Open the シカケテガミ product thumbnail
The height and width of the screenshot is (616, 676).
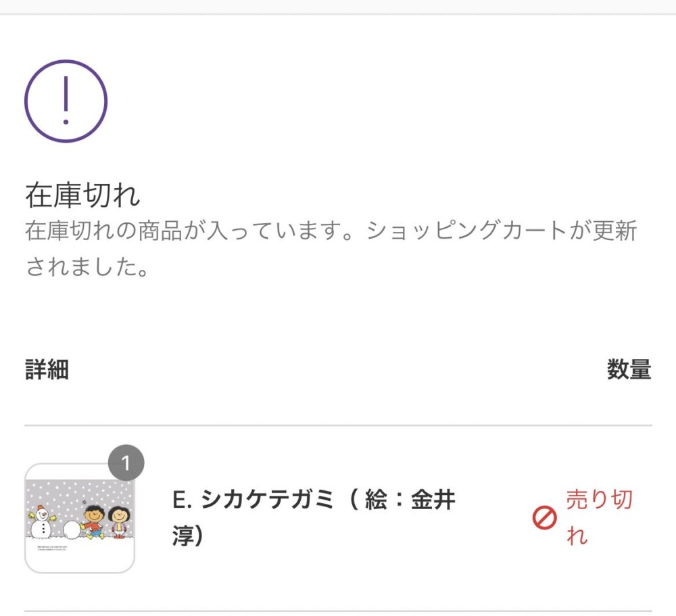click(80, 519)
